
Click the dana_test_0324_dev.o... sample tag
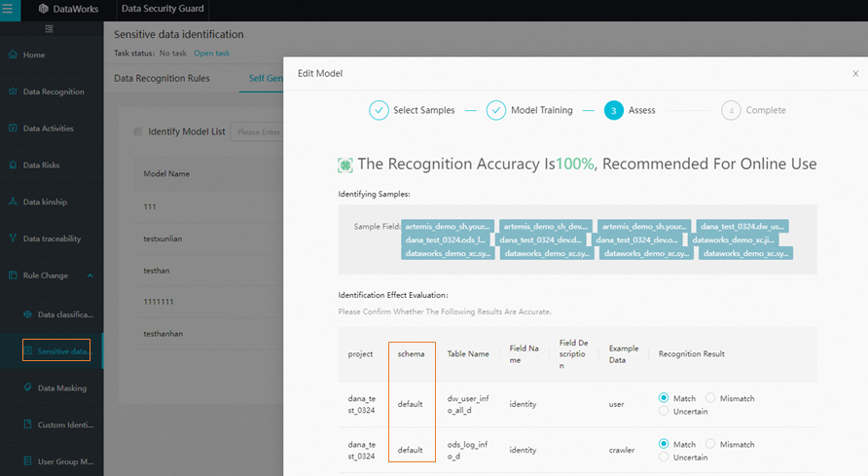636,239
